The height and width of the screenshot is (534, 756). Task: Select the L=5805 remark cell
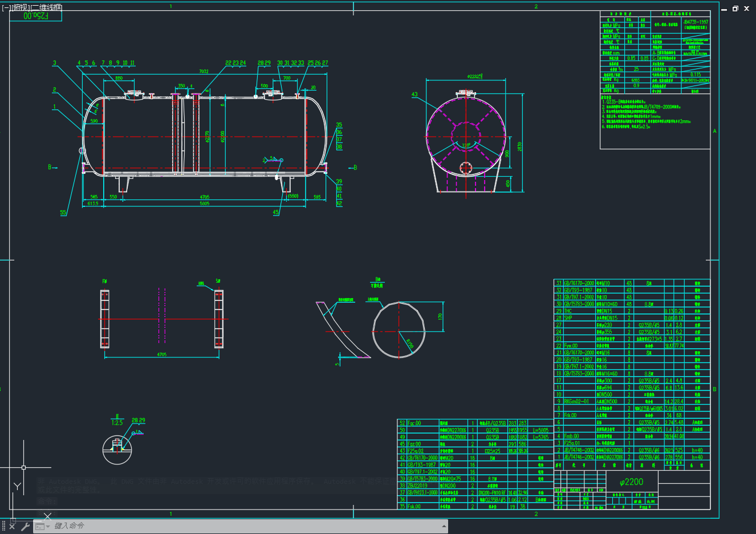coord(540,430)
